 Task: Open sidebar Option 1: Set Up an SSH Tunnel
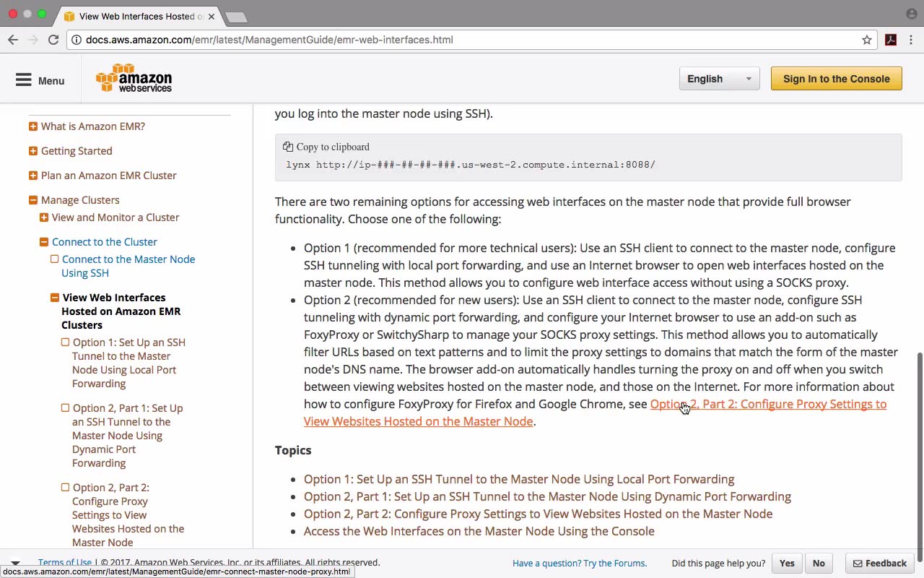click(128, 363)
